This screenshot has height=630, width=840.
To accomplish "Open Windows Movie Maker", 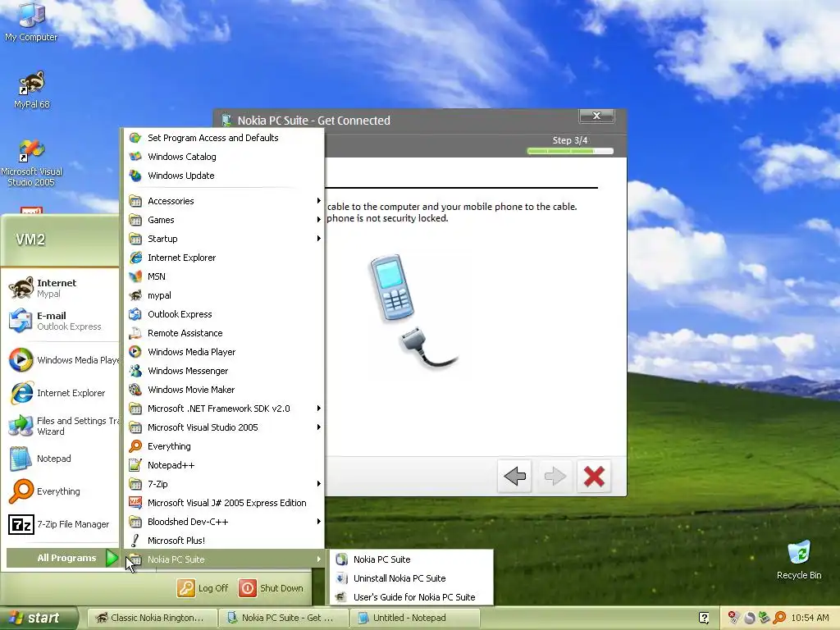I will pyautogui.click(x=223, y=390).
